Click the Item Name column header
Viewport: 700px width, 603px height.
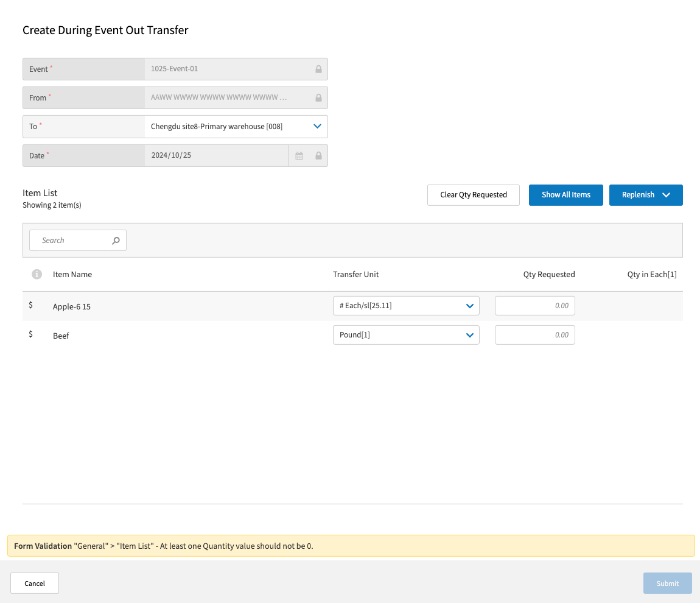coord(72,275)
